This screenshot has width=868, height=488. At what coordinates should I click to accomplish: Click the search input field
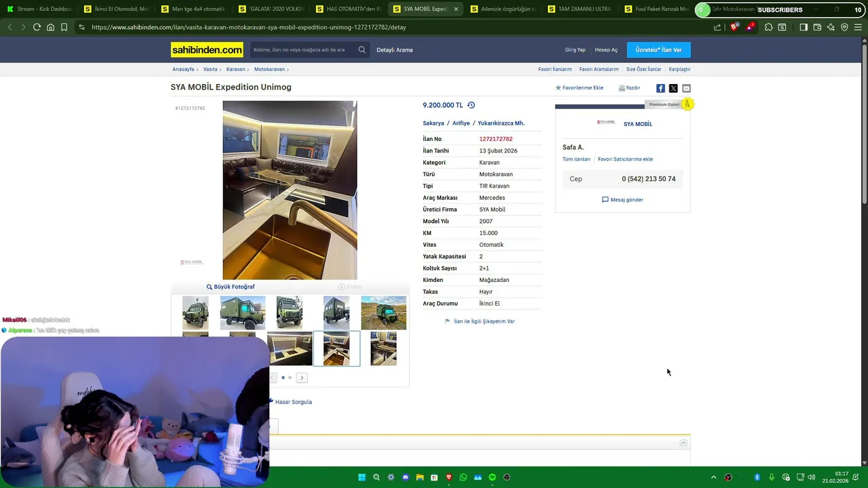coord(304,49)
